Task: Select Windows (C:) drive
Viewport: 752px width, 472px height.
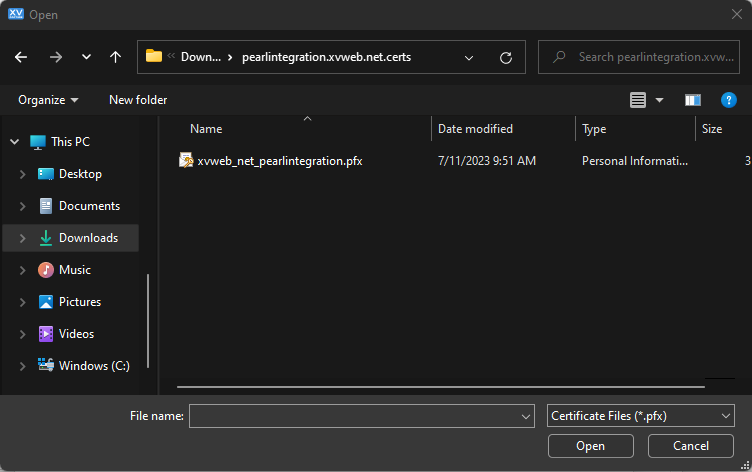Action: point(94,366)
